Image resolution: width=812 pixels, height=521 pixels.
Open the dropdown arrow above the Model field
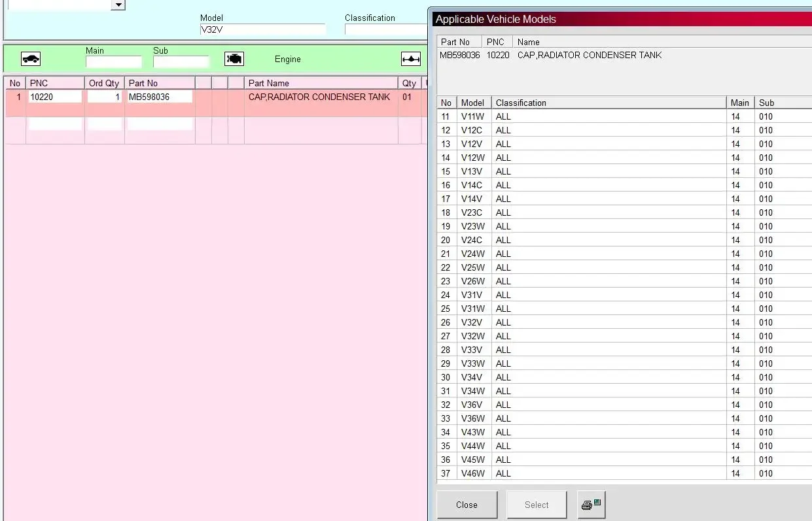click(x=118, y=5)
